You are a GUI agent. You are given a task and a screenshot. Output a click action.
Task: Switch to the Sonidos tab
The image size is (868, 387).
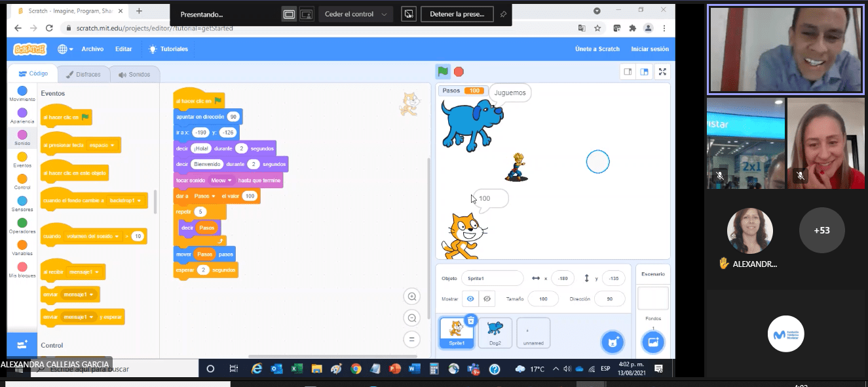point(134,74)
